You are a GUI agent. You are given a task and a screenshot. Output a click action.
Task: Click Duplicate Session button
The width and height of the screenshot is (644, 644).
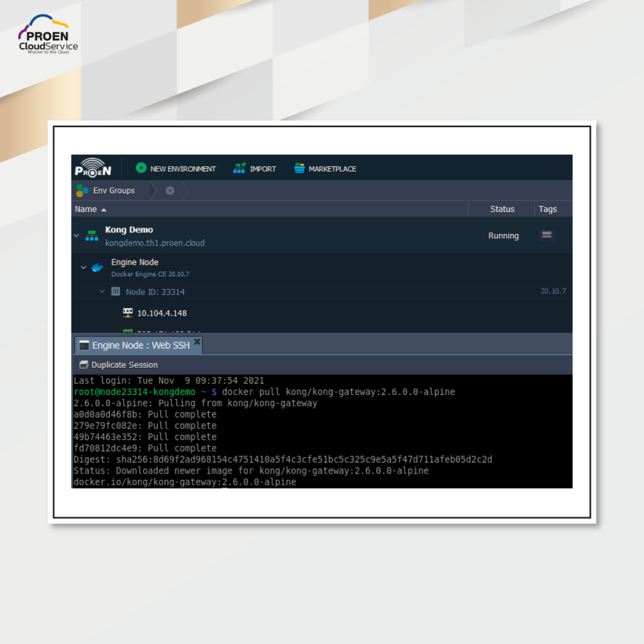(x=118, y=365)
